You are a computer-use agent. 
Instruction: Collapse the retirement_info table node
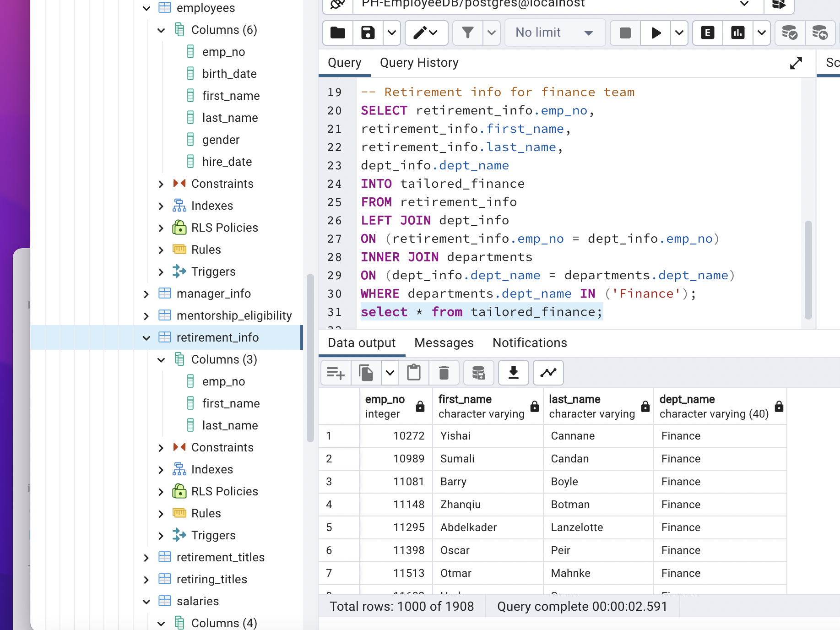pos(146,337)
